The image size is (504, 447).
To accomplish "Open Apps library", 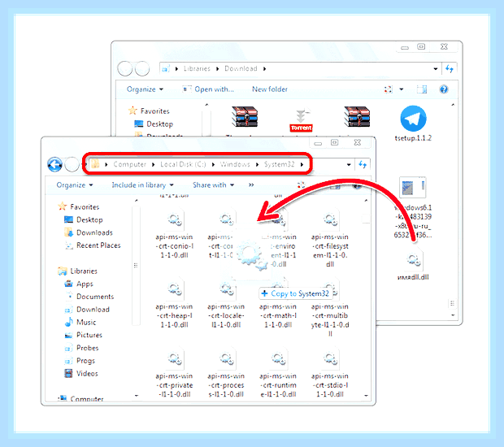I will tap(79, 284).
